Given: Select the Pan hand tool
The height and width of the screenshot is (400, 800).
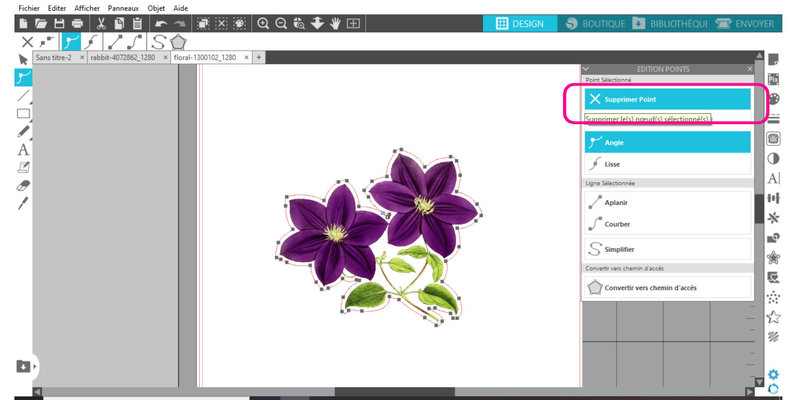Looking at the screenshot, I should tap(335, 23).
